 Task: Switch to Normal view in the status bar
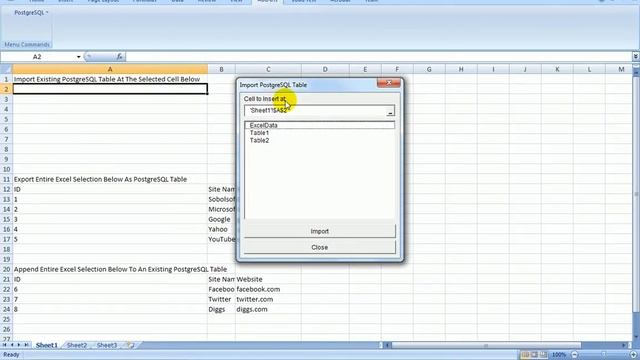tap(525, 355)
